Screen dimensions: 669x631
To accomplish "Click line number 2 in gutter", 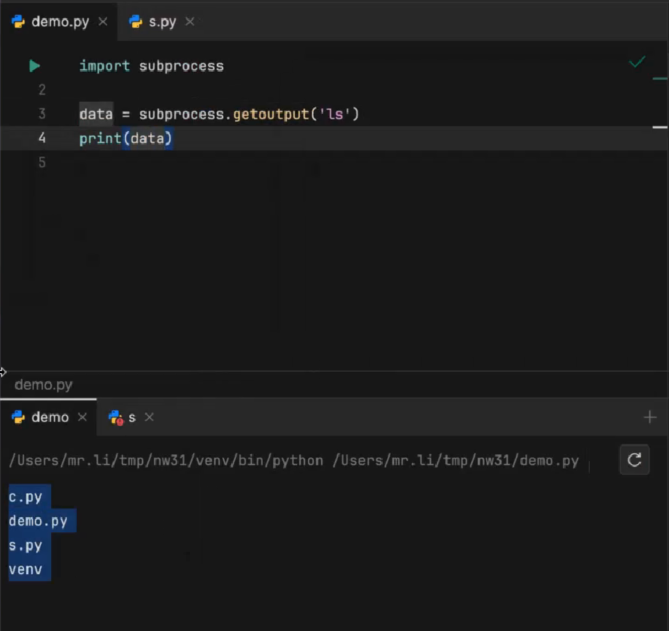I will [42, 90].
